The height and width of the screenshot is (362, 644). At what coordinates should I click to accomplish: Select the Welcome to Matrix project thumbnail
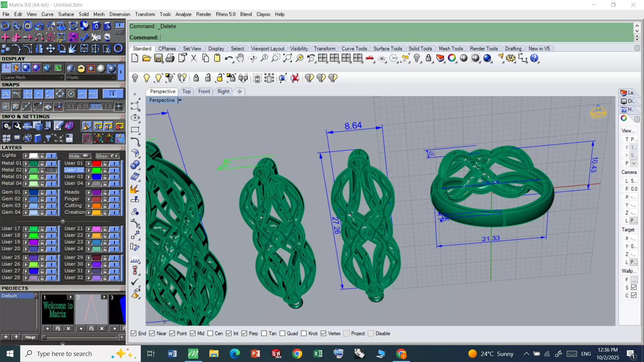[x=58, y=310]
